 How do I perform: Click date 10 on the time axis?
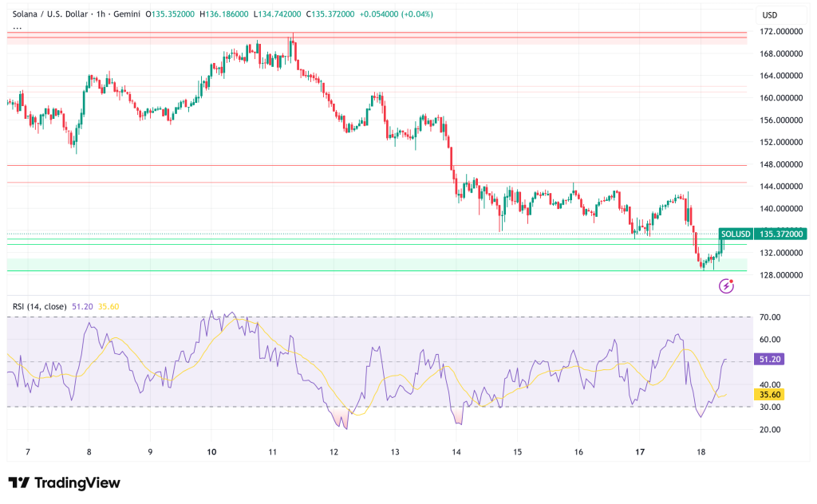click(211, 452)
